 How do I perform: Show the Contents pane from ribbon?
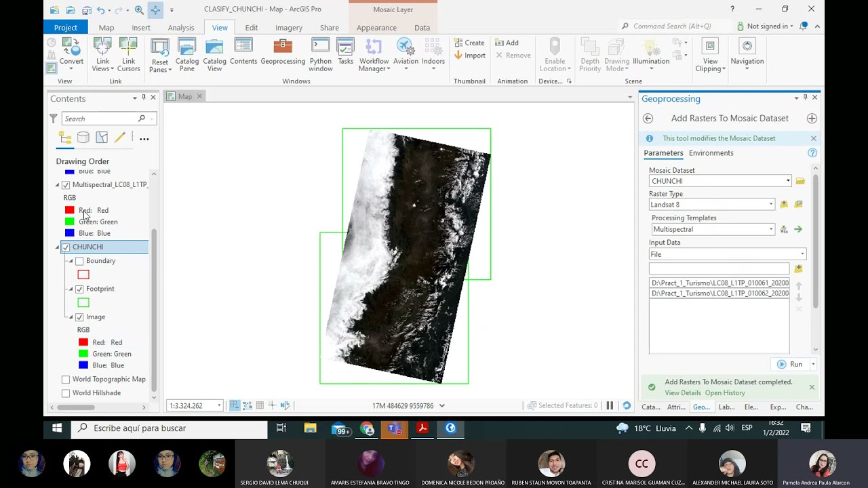tap(243, 52)
